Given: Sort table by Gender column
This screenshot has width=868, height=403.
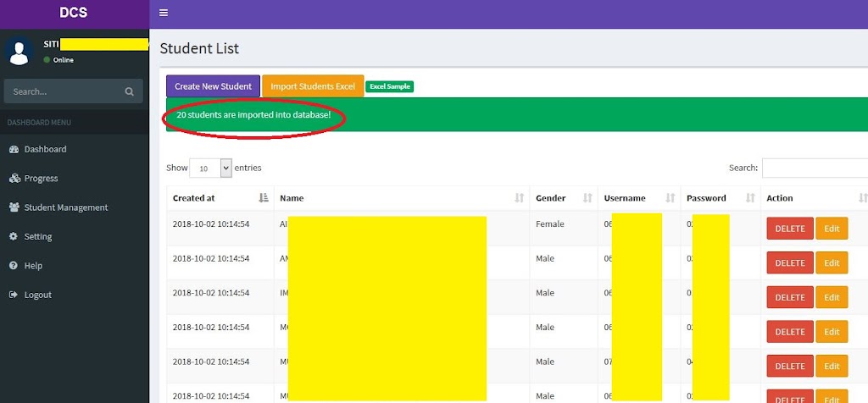Looking at the screenshot, I should point(563,198).
